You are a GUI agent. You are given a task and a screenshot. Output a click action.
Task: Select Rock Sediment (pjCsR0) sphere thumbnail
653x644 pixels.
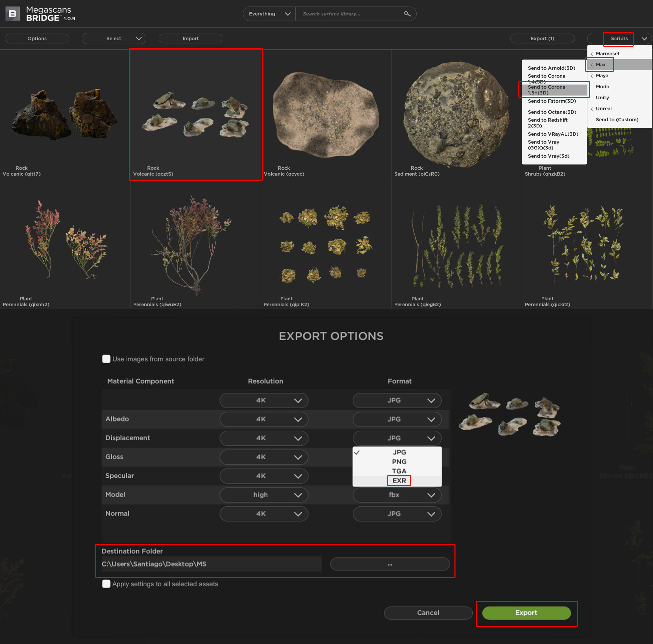coord(457,114)
